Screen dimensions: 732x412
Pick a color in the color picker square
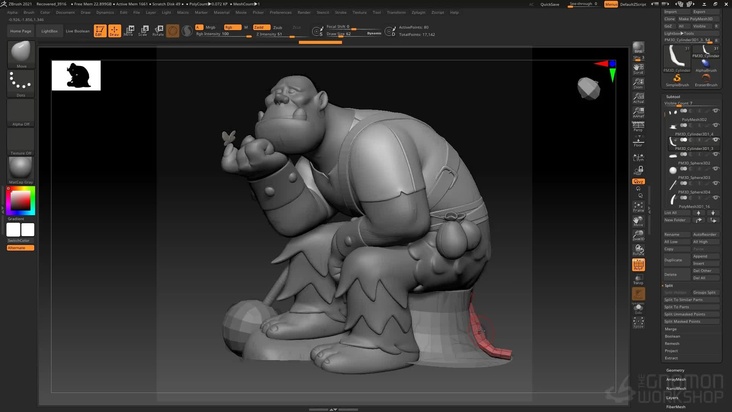[x=21, y=201]
